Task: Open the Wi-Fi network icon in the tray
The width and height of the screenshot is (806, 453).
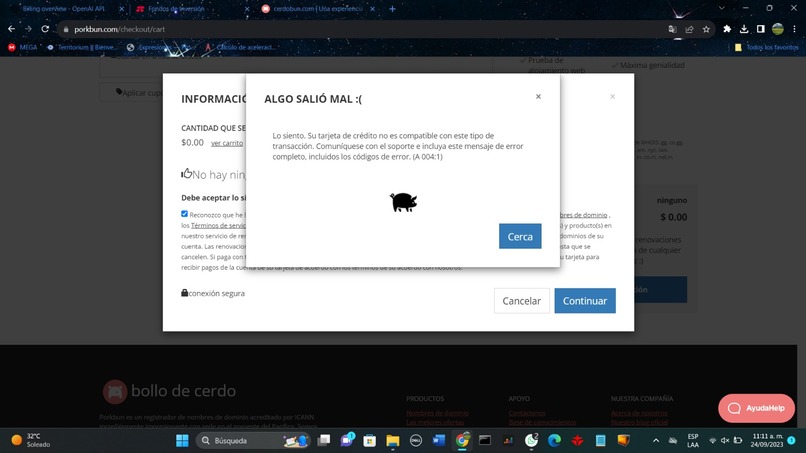Action: (x=712, y=441)
